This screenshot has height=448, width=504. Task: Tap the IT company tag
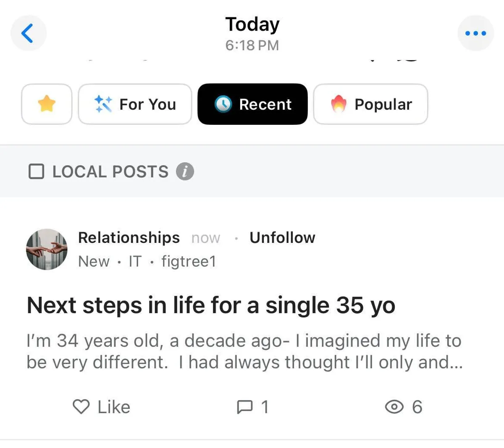tap(135, 261)
